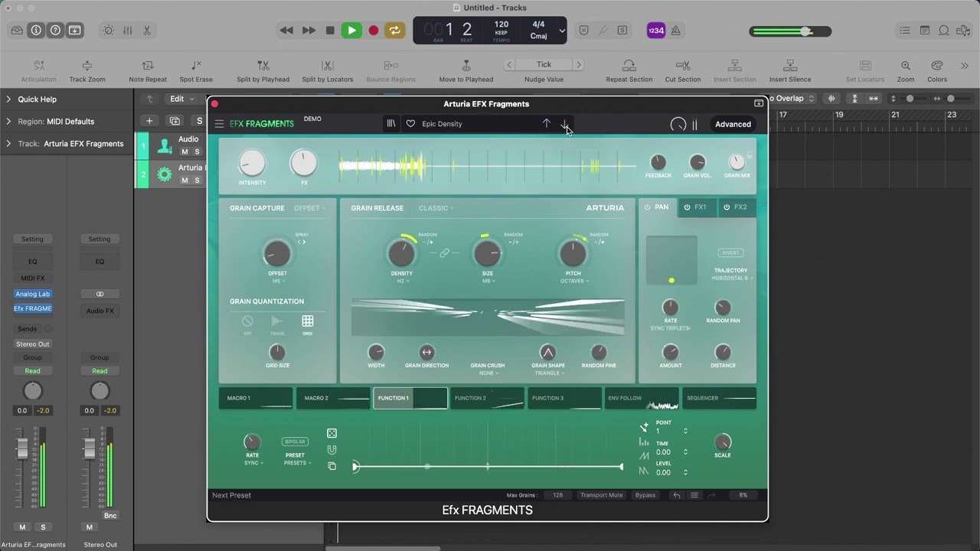Click the magnet snap icon in function editor
The image size is (980, 551).
click(x=332, y=450)
